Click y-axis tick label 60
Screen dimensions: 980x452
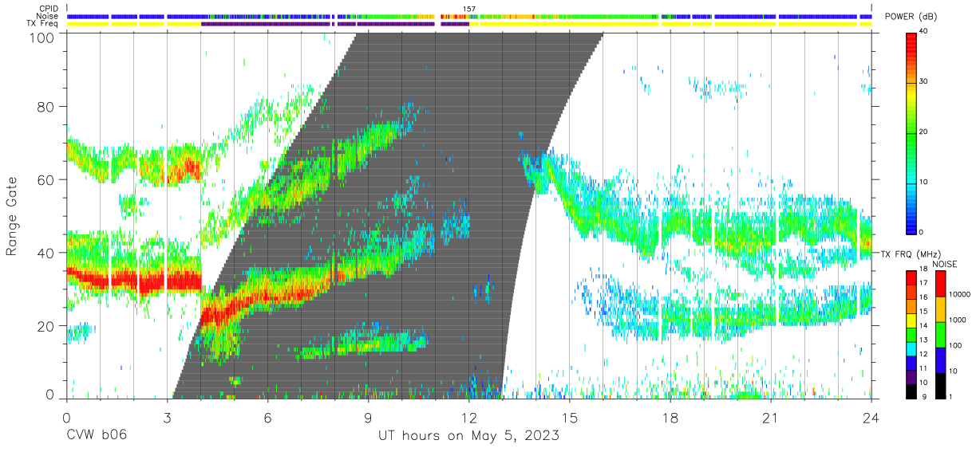pos(48,179)
